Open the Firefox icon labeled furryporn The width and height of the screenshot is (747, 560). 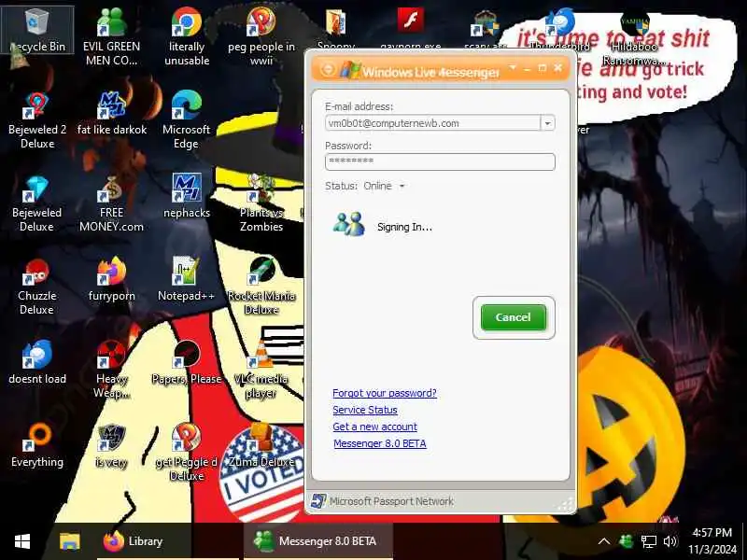(111, 279)
